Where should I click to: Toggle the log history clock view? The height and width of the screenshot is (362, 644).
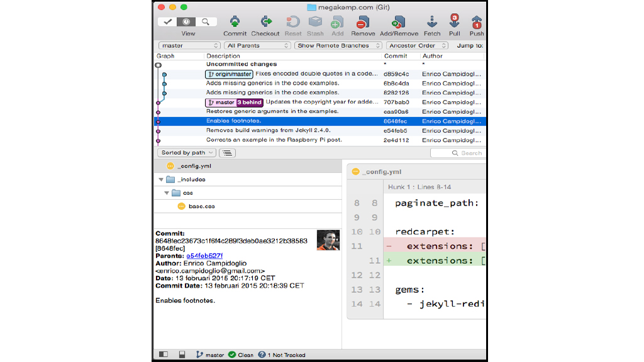[187, 21]
